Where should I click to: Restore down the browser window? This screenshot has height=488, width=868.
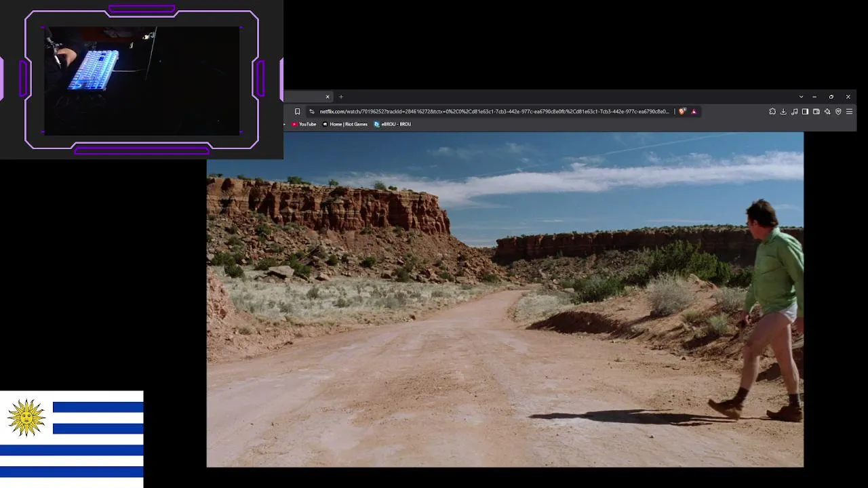point(831,97)
